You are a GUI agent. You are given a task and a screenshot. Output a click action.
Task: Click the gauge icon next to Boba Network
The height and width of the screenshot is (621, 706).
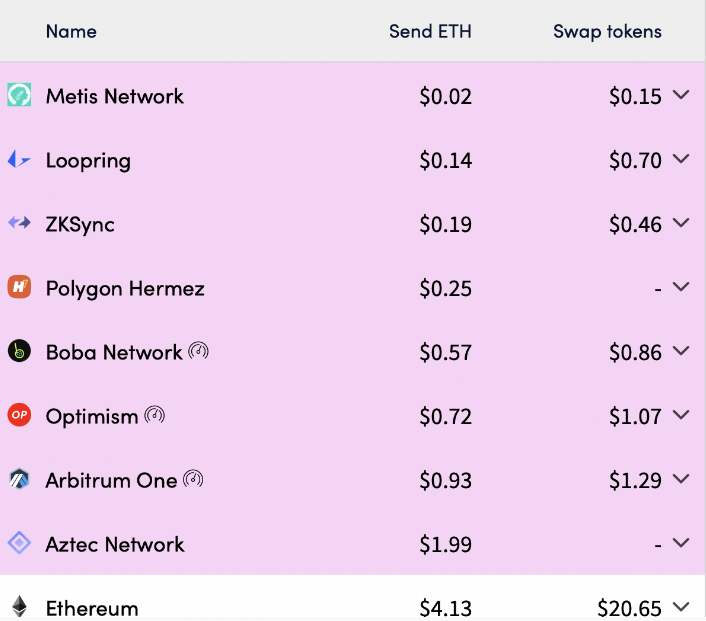click(x=198, y=351)
